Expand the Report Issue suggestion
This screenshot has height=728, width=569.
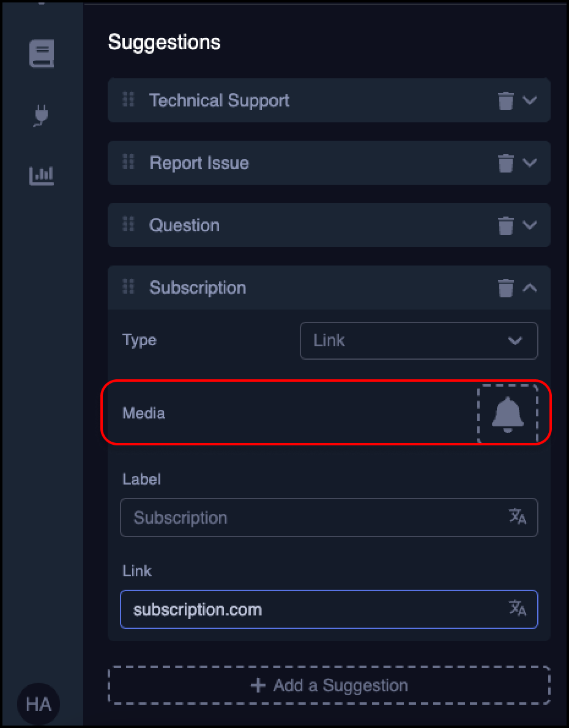point(530,163)
